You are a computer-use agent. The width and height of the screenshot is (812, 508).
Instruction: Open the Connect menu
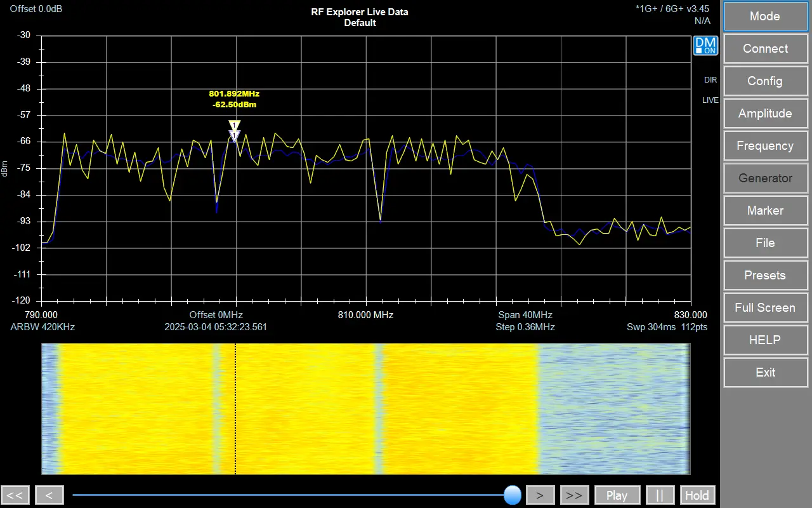(x=764, y=49)
